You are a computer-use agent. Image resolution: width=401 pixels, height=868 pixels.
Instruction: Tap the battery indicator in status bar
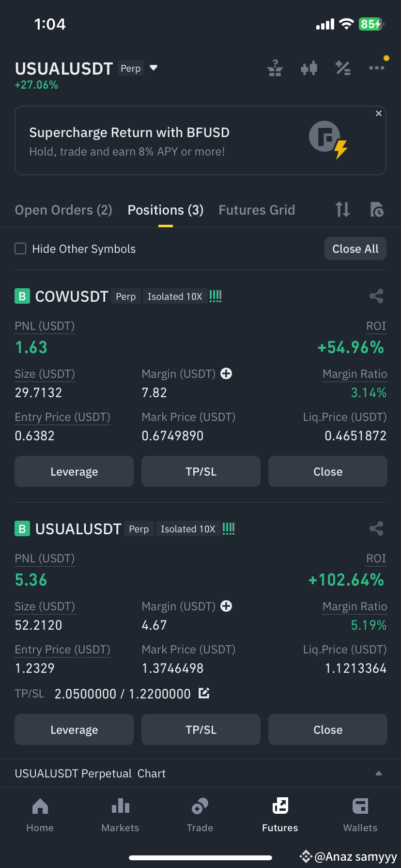pos(371,24)
